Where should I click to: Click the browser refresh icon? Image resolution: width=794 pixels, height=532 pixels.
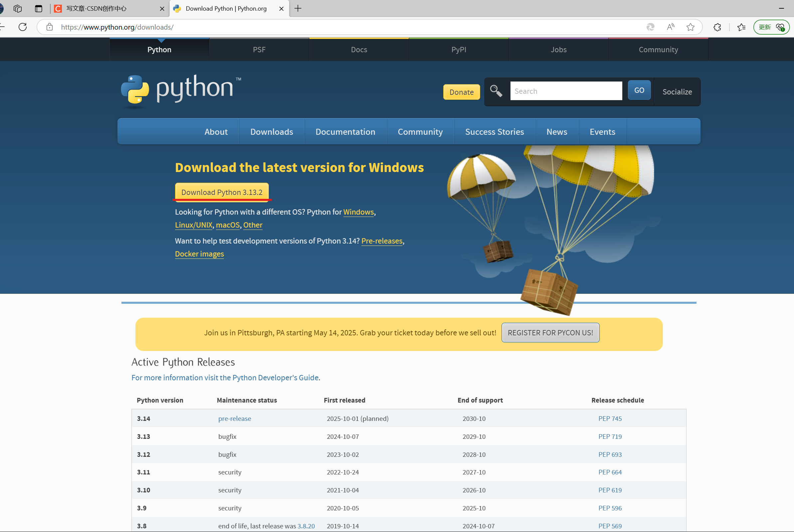point(23,27)
